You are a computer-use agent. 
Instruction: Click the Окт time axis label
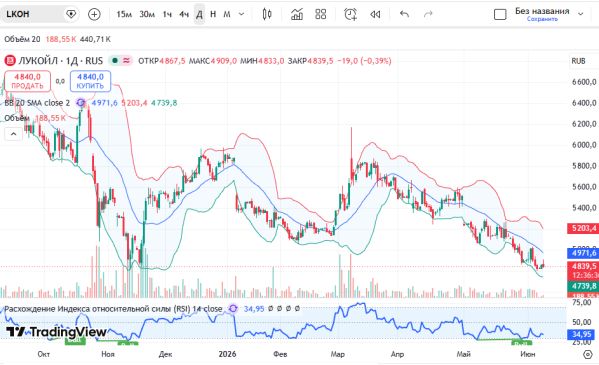tap(44, 354)
